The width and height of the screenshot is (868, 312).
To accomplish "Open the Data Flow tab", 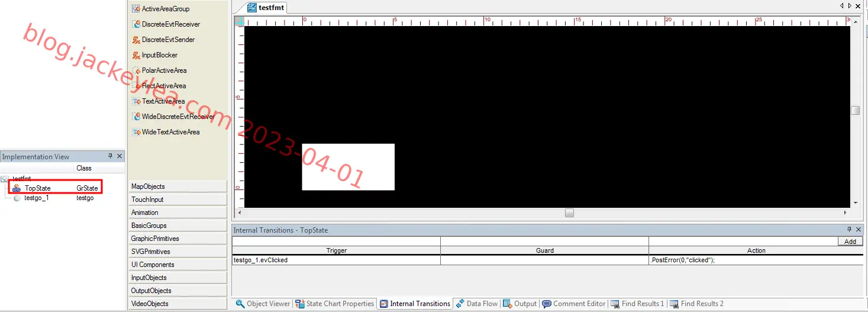I will tap(477, 304).
